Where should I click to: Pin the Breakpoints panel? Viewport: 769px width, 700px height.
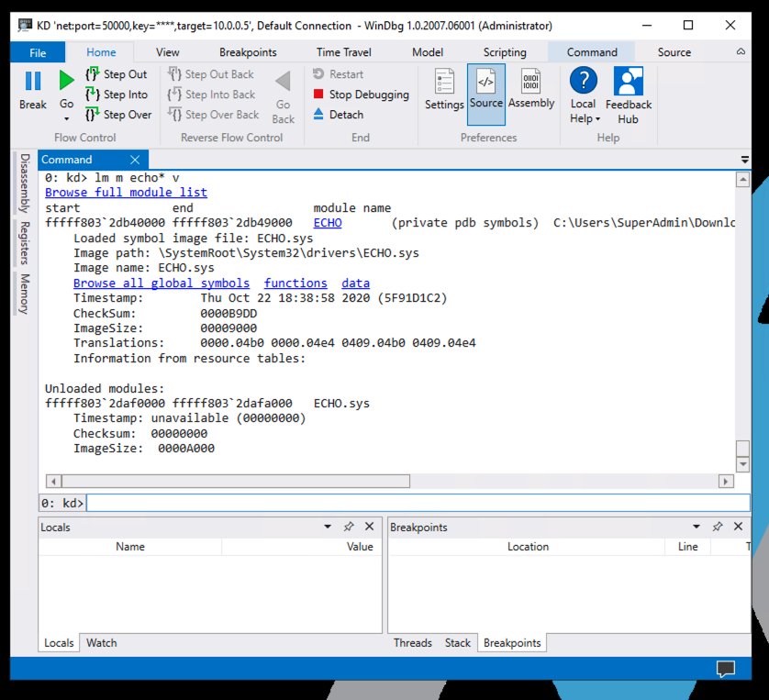(x=718, y=527)
